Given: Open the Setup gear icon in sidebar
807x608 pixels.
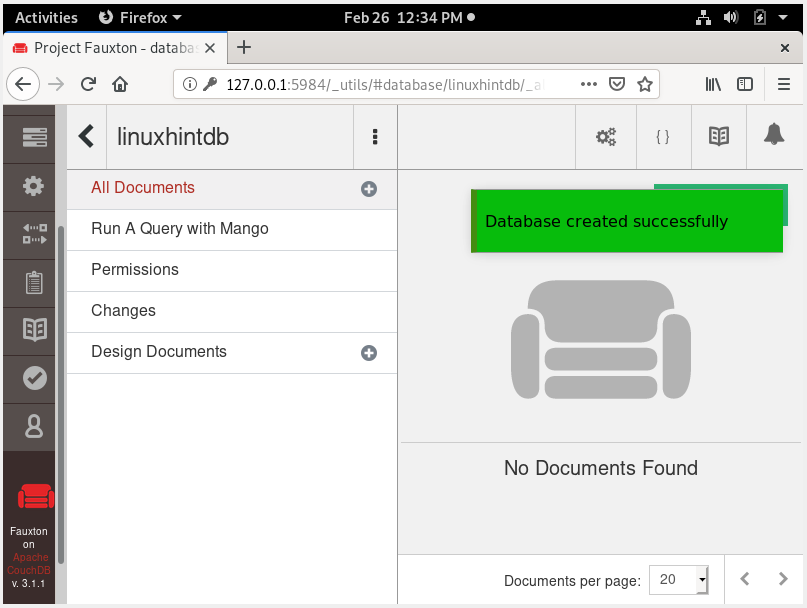Looking at the screenshot, I should click(x=34, y=186).
